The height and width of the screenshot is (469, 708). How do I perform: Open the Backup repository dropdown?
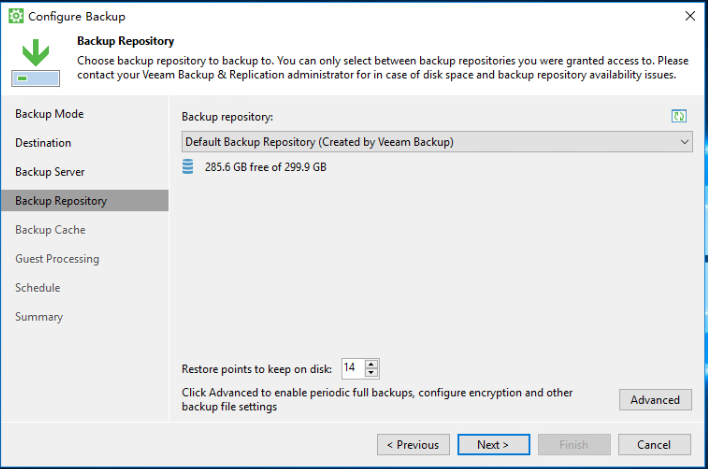[437, 142]
